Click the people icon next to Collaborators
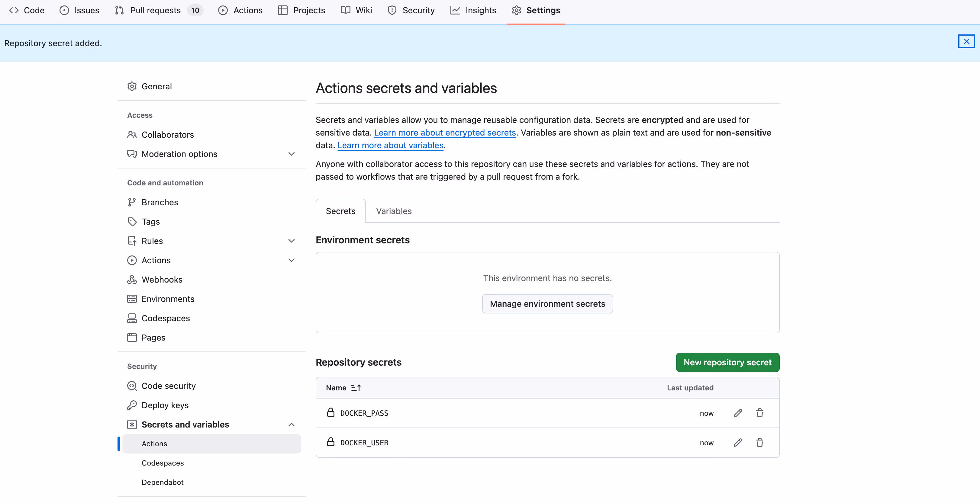 pos(132,135)
